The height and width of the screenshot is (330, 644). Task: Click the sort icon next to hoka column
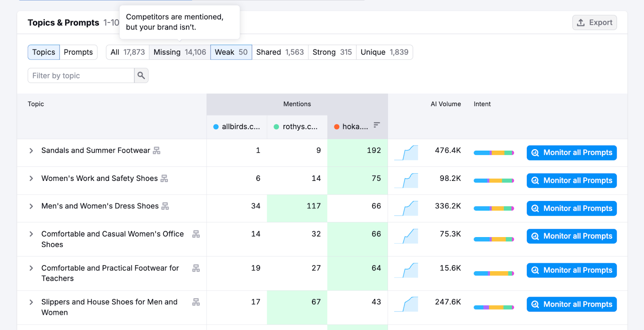coord(376,125)
